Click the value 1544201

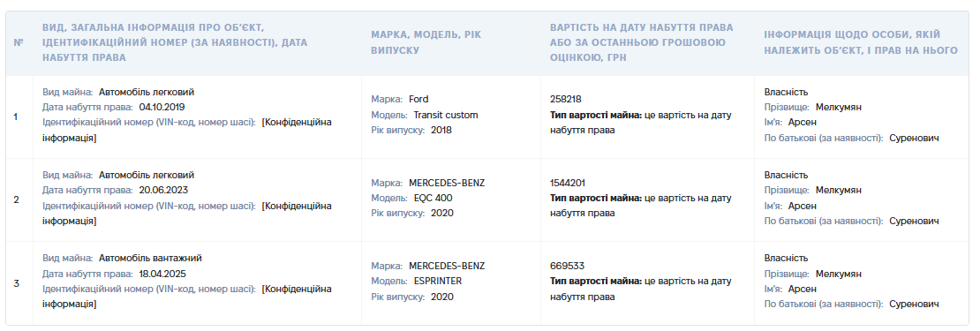click(568, 183)
